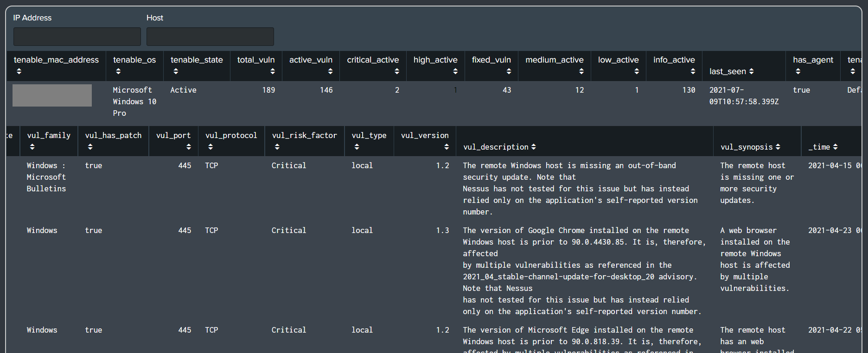Click the last_seen timestamp 2021-07-09T10:57:58.399Z
This screenshot has width=868, height=353.
(x=744, y=96)
